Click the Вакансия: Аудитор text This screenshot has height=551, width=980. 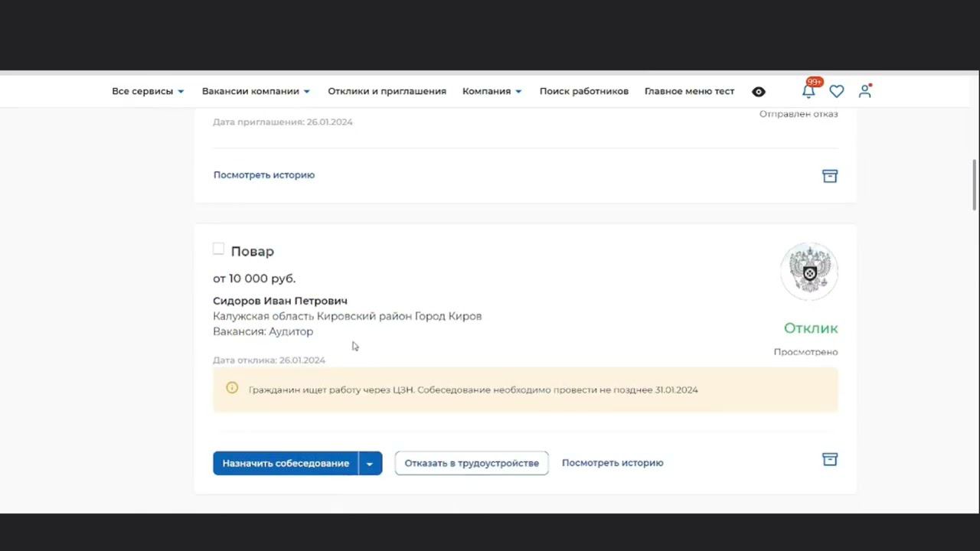coord(263,331)
